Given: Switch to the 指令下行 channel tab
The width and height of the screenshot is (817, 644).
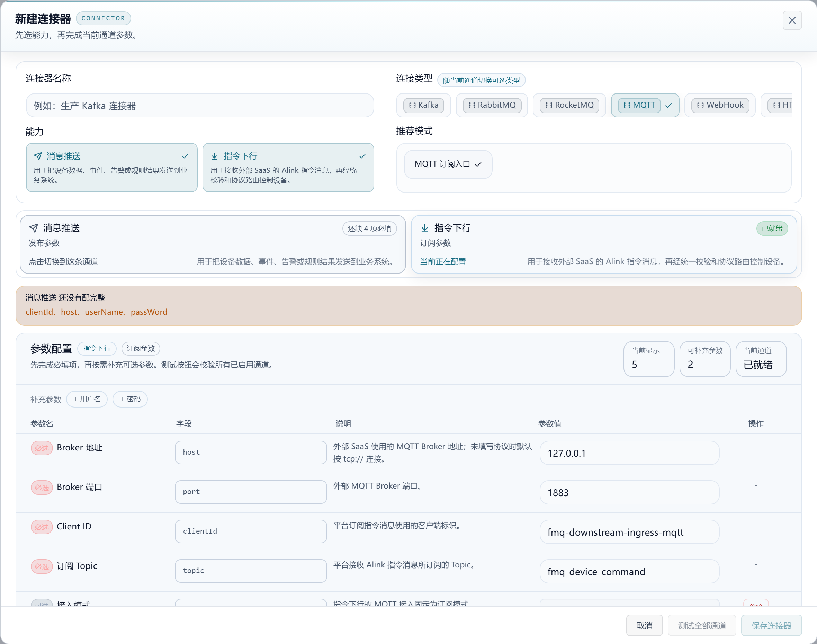Looking at the screenshot, I should pyautogui.click(x=604, y=244).
